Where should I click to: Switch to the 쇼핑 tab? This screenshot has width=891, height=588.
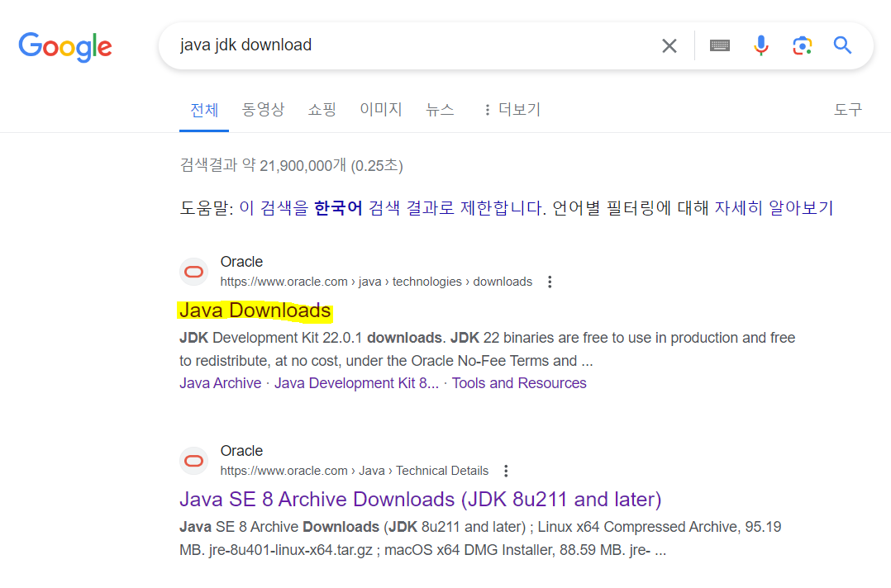pos(322,110)
